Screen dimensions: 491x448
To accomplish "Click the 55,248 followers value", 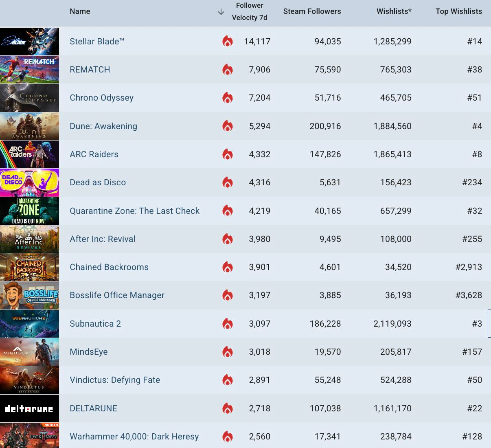I will [x=328, y=380].
